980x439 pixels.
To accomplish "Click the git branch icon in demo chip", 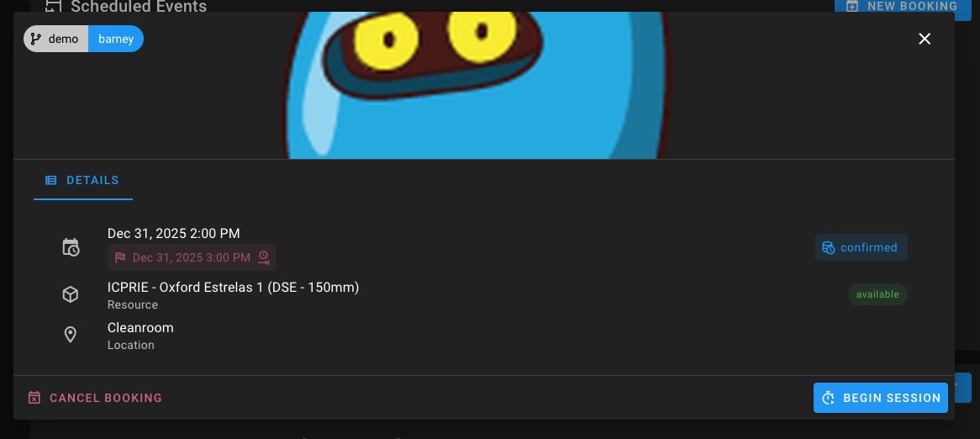I will pos(36,39).
